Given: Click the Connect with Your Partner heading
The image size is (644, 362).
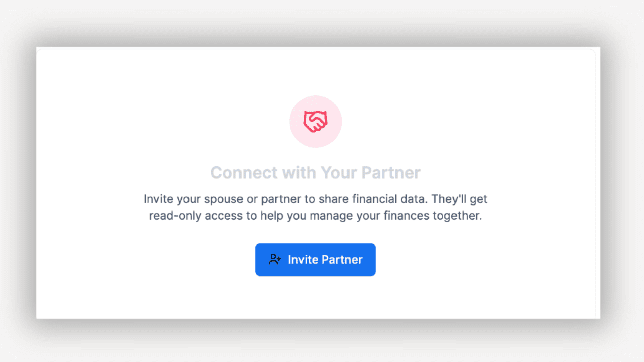Looking at the screenshot, I should click(315, 172).
